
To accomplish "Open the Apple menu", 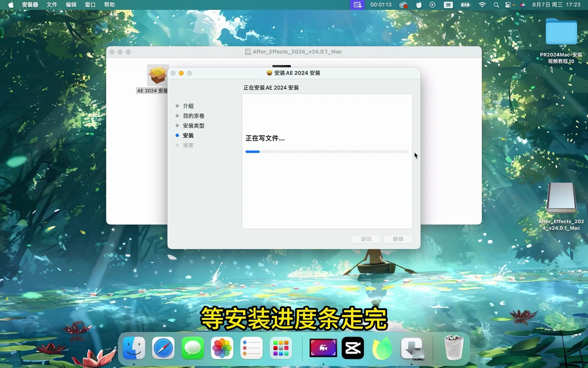I will (11, 5).
